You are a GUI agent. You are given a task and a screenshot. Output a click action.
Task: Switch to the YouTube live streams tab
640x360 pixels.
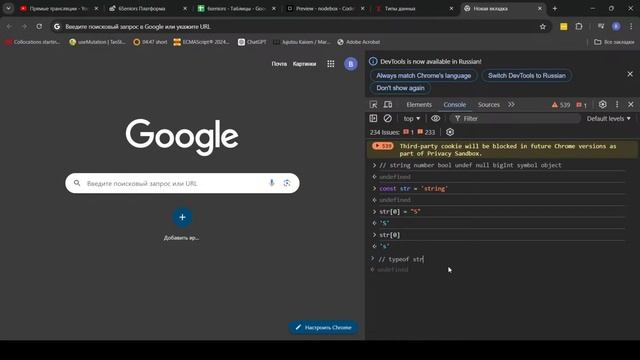tap(59, 8)
